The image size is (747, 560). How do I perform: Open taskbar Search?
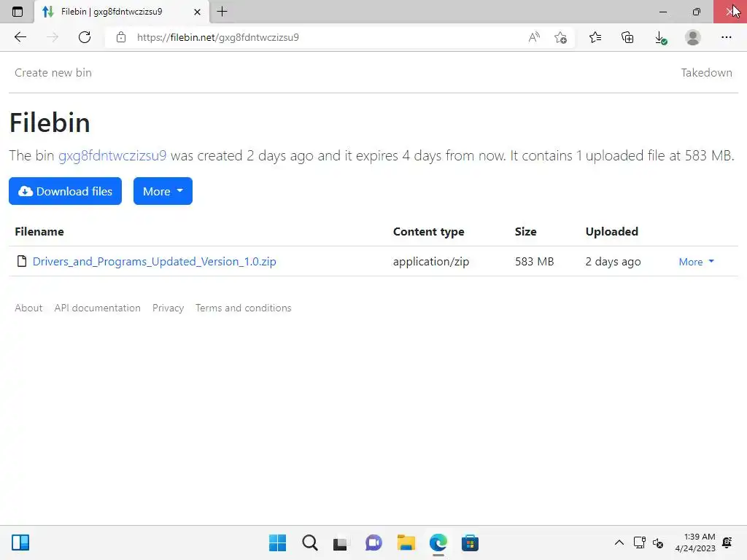pos(309,542)
